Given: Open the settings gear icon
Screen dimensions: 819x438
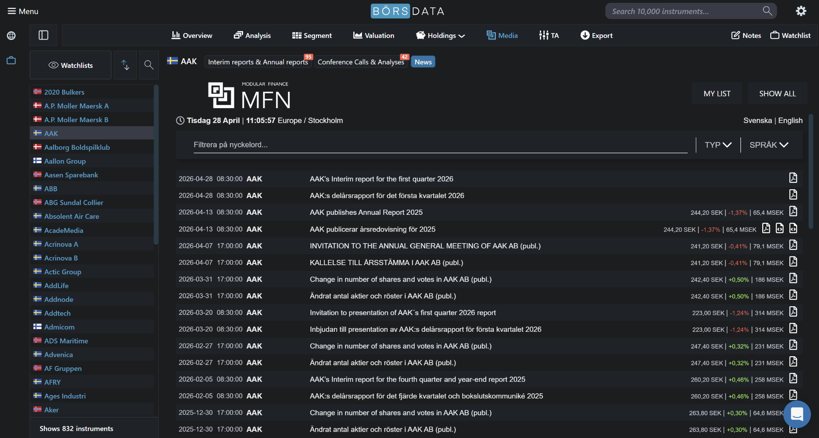Looking at the screenshot, I should click(x=801, y=11).
